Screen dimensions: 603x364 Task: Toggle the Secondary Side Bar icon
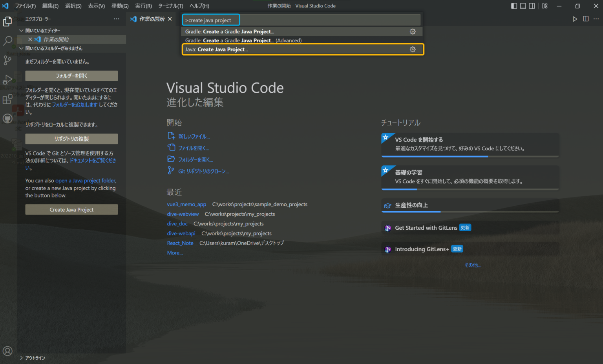click(532, 6)
